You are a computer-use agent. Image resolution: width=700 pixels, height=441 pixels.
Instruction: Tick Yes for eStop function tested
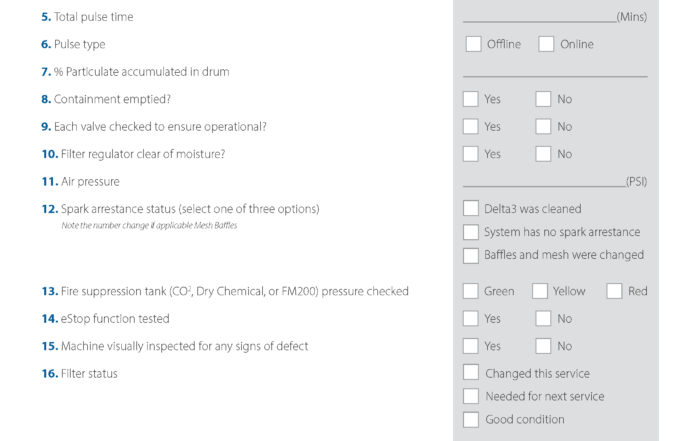[471, 319]
